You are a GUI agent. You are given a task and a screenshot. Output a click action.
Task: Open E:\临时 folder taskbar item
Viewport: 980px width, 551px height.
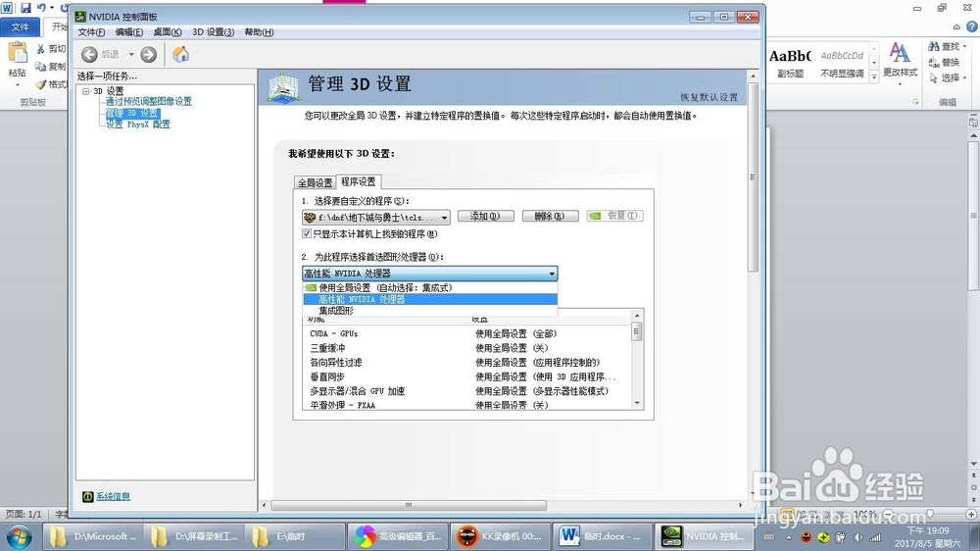[x=296, y=536]
